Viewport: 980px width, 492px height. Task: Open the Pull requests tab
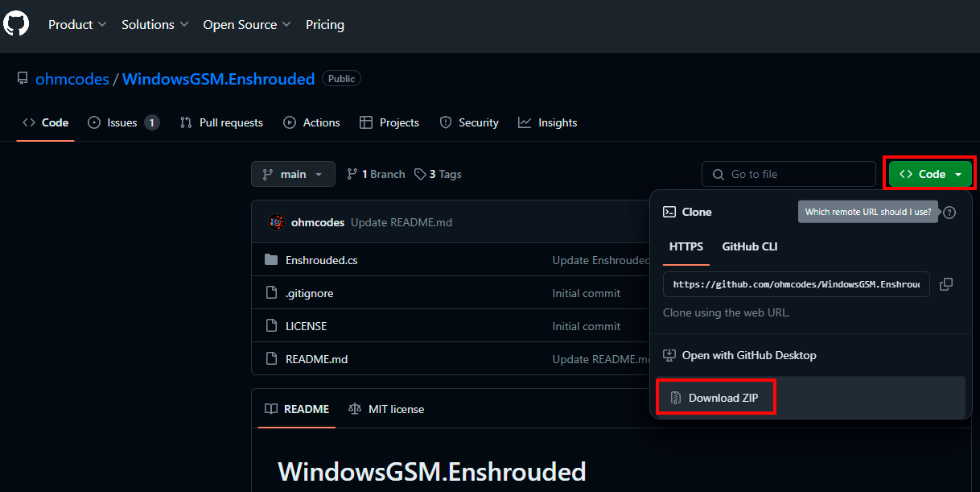tap(221, 122)
